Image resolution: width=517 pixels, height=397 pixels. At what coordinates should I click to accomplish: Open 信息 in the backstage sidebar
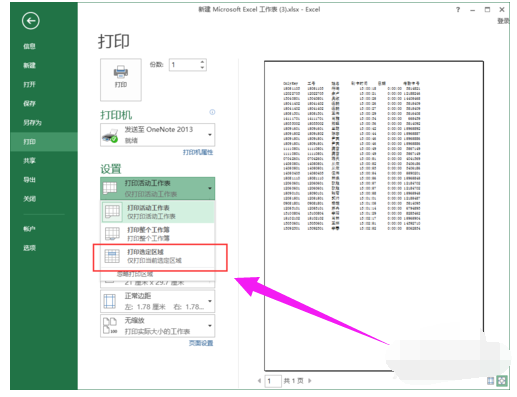[x=29, y=46]
